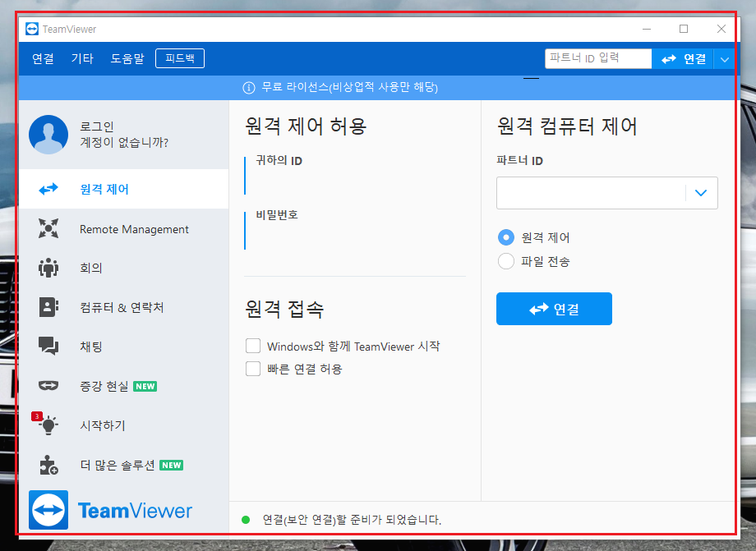The width and height of the screenshot is (756, 551).
Task: Click the TeamViewer logo at sidebar bottom
Action: tap(110, 510)
